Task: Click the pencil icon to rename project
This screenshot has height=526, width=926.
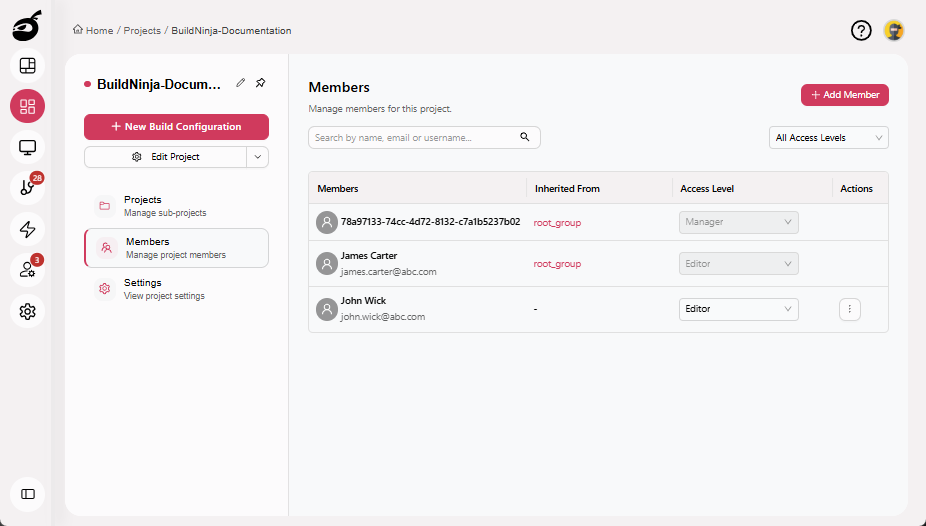Action: 240,83
